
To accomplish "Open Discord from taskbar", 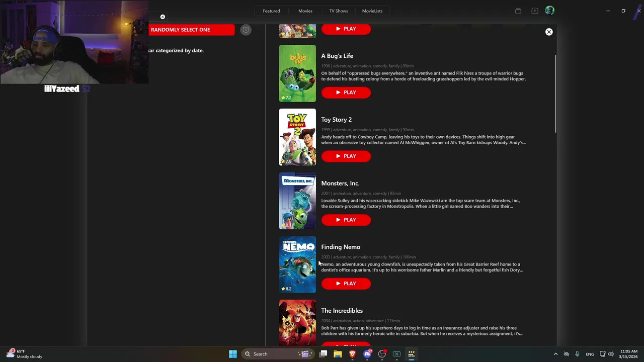I will pos(367,354).
